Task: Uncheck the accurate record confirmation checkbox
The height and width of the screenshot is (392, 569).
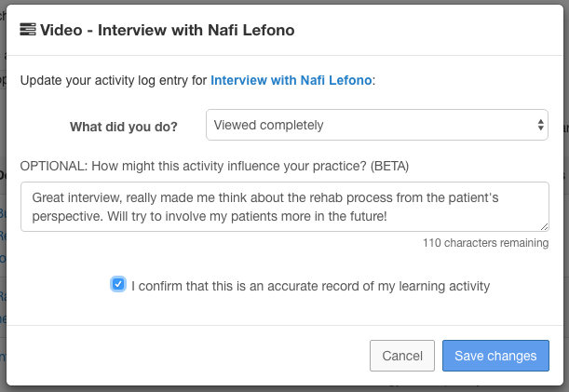Action: [118, 284]
